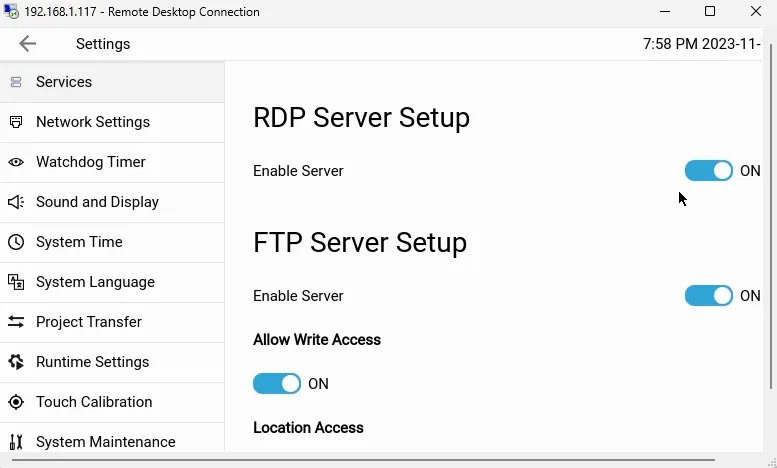777x468 pixels.
Task: Click the back arrow in Settings header
Action: (27, 44)
